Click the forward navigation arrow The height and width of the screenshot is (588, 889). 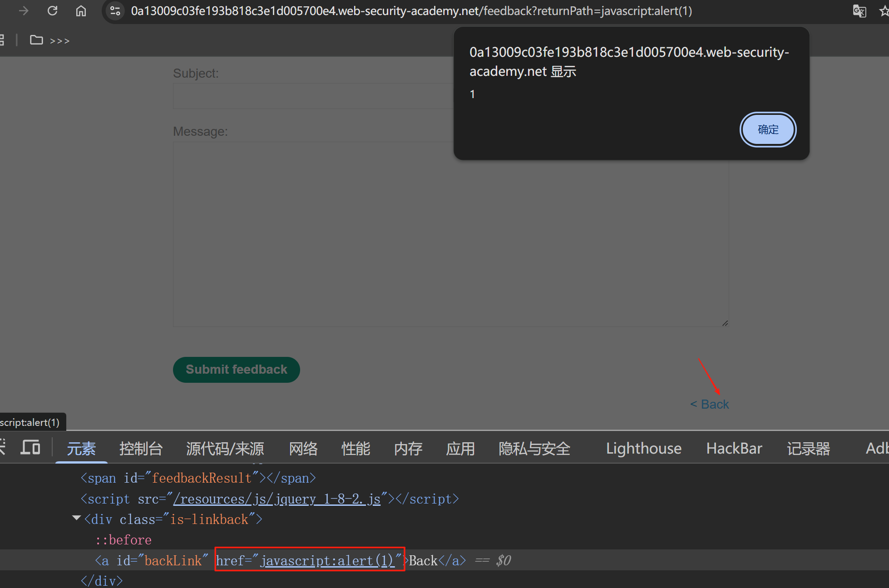(x=24, y=11)
